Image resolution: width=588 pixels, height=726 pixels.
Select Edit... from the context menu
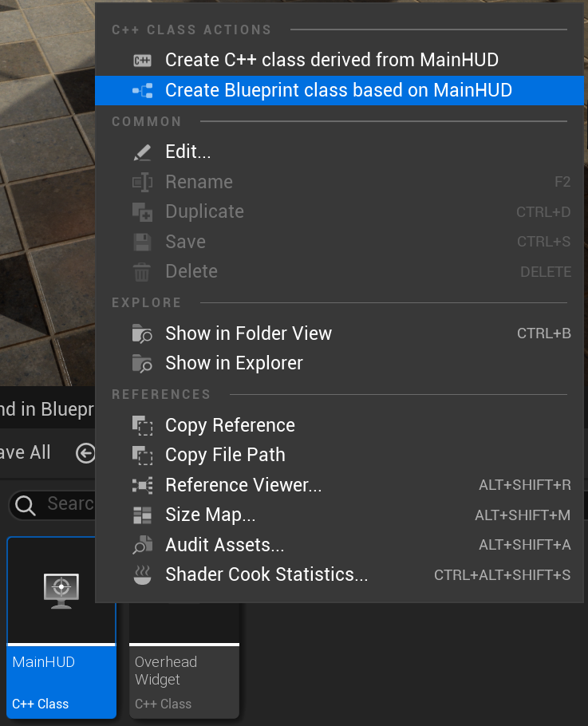point(339,152)
